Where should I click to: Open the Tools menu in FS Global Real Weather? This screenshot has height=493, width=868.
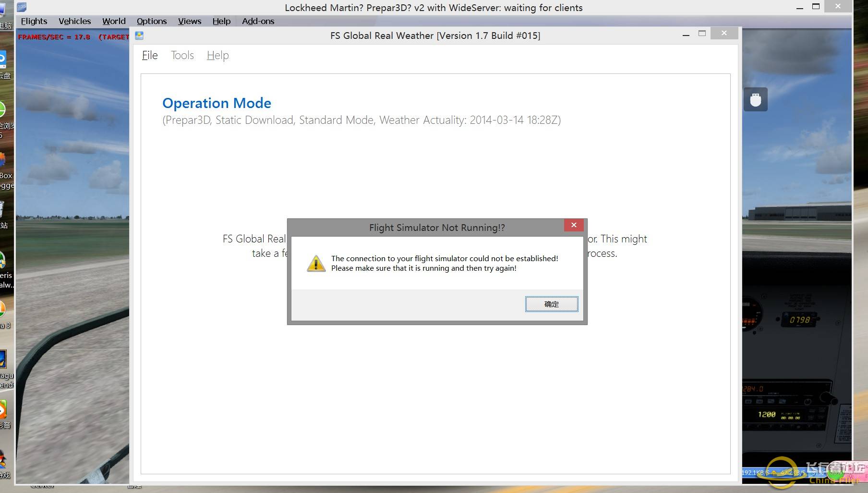[182, 55]
